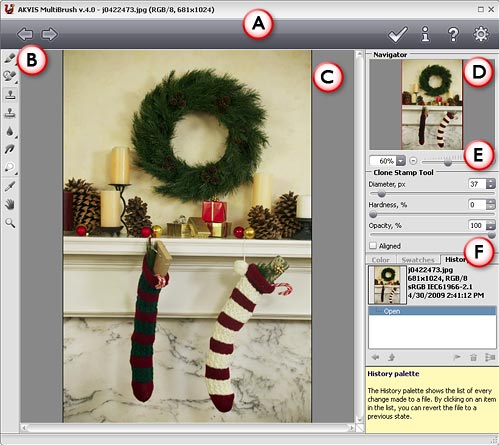The height and width of the screenshot is (445, 499).
Task: Select the Lighten/Dodge tool
Action: coord(10,167)
